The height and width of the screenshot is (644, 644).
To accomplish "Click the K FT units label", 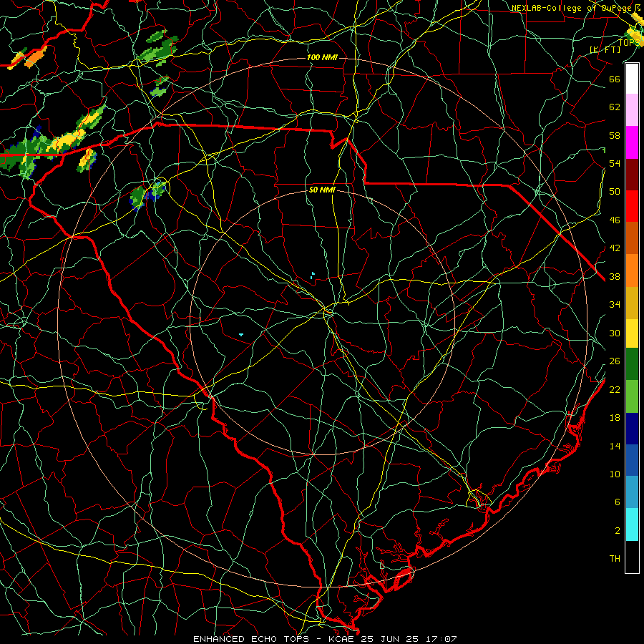I will tap(605, 49).
